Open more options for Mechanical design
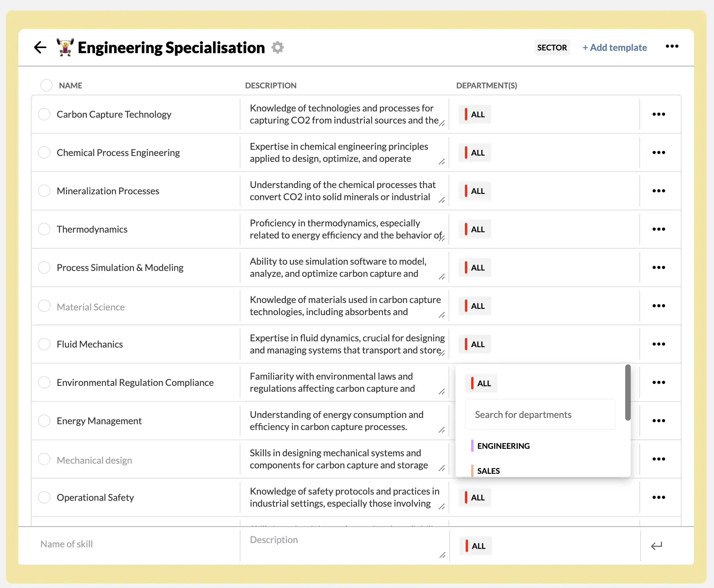714x588 pixels. 659,459
